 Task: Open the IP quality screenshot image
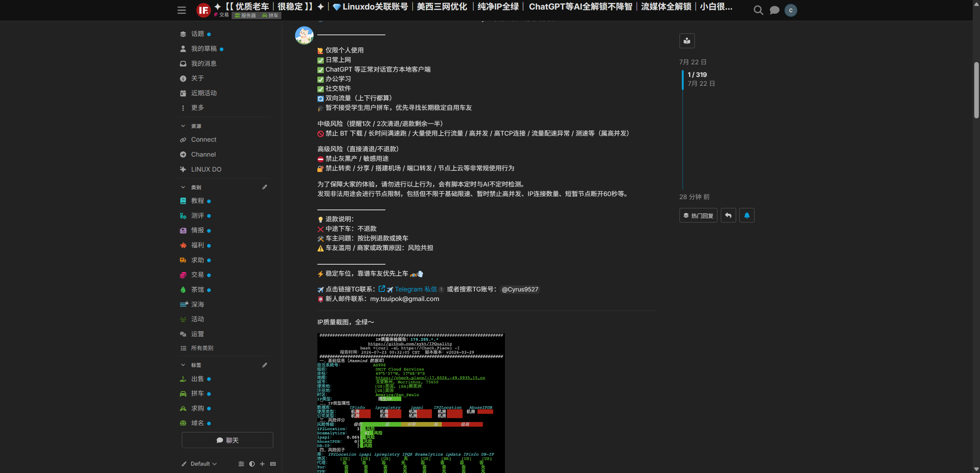(411, 403)
